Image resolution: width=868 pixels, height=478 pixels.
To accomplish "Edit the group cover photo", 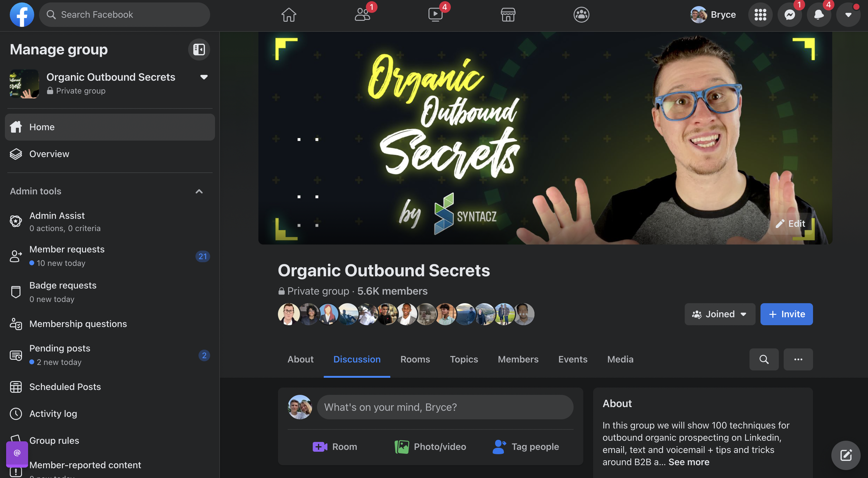I will (790, 223).
